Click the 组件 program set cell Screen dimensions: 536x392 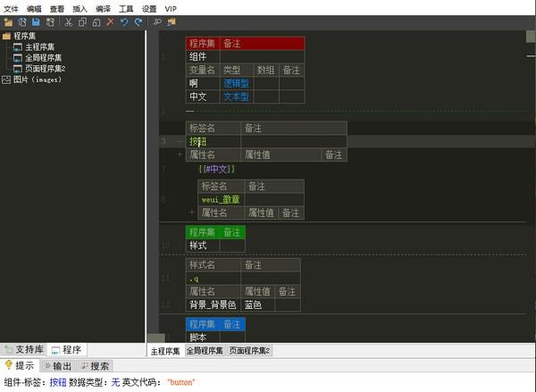click(203, 57)
